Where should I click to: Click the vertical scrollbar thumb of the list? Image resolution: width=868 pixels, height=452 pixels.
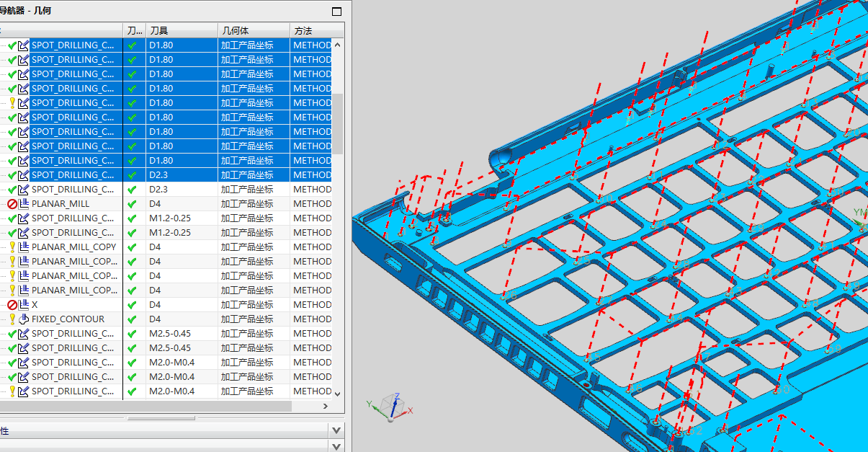point(338,123)
